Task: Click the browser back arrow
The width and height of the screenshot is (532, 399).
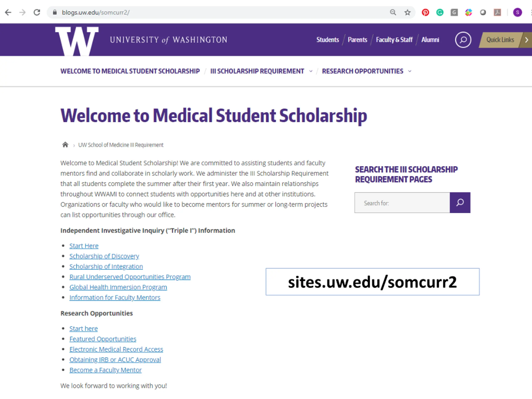Action: [8, 12]
